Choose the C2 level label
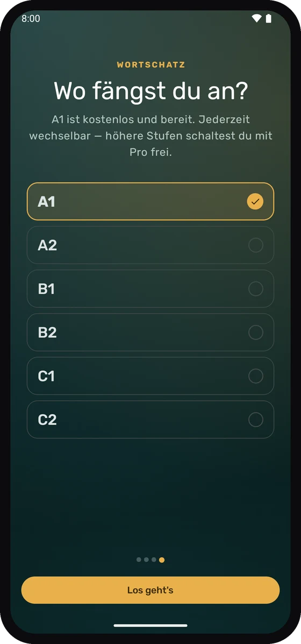The image size is (301, 644). click(47, 420)
